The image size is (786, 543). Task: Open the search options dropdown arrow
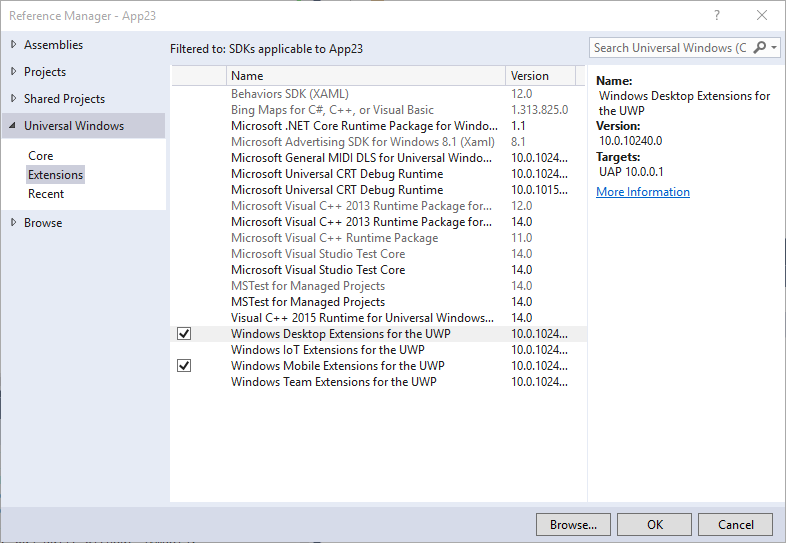click(774, 48)
